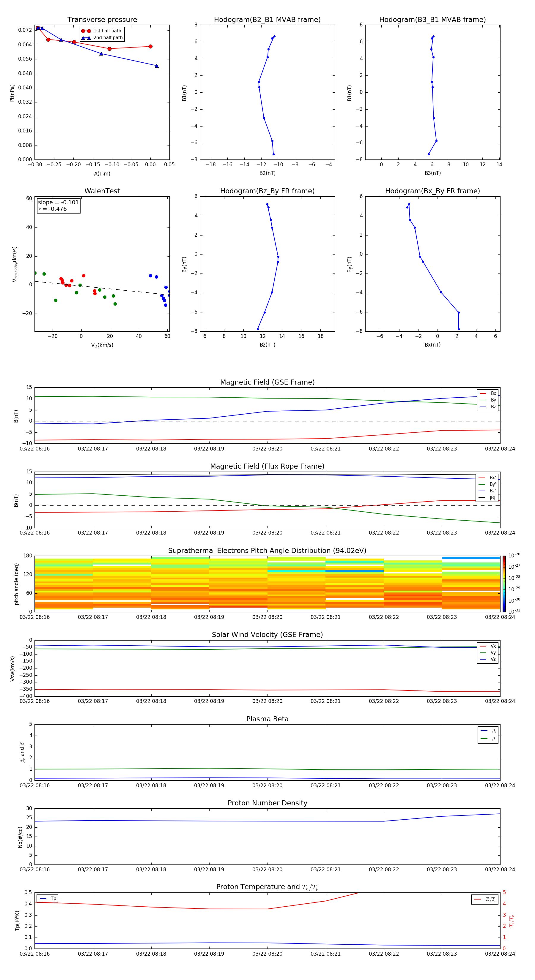Click the "Hodogram(Bx_By FR frame)" title
Screen dimensions: 535x980
tap(432, 191)
